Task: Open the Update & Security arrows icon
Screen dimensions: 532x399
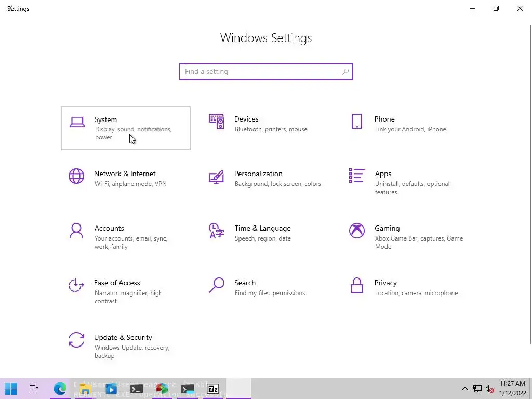Action: 76,340
